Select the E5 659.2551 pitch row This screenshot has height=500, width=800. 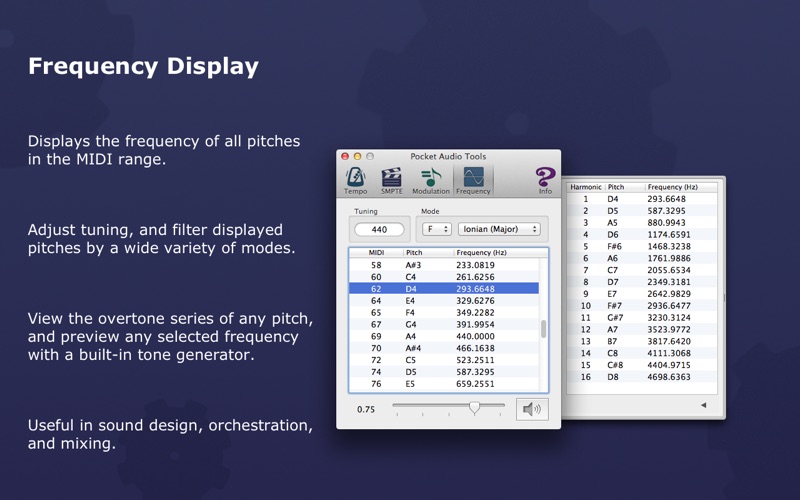(x=443, y=384)
